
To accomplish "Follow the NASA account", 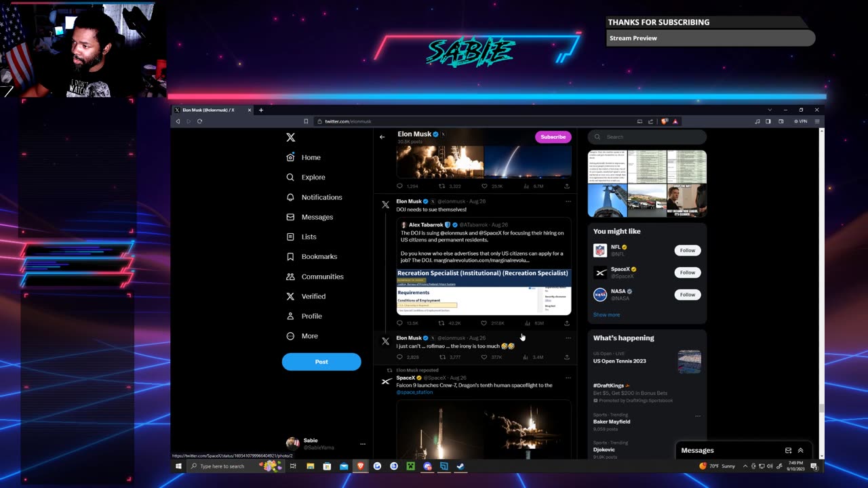I will pos(687,294).
